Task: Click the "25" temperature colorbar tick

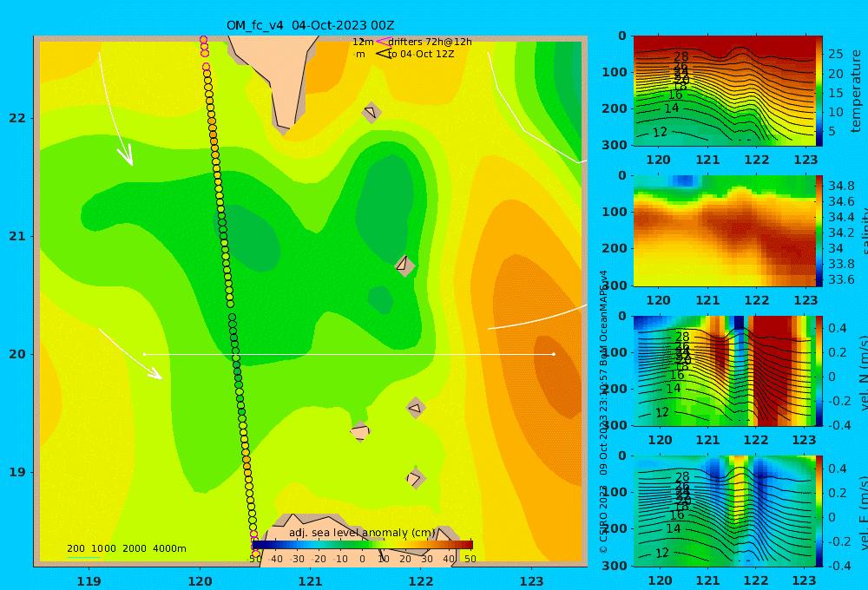Action: click(x=835, y=55)
